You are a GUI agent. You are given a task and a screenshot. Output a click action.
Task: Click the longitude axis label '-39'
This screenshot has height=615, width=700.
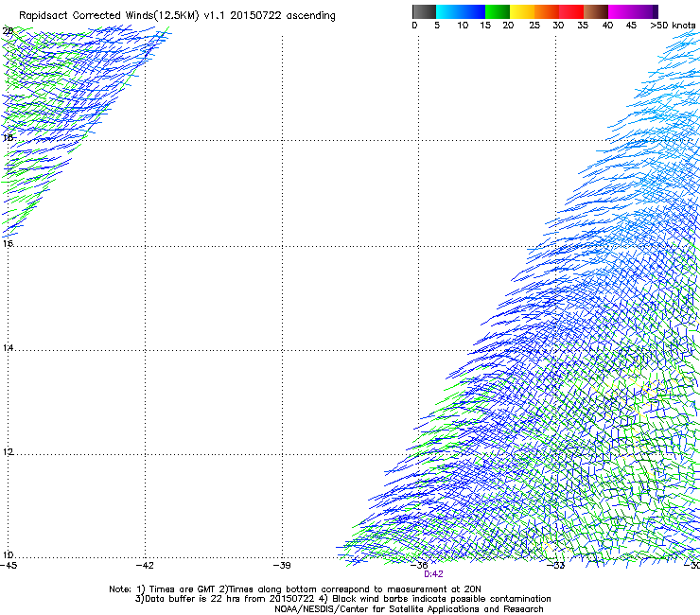coord(282,566)
